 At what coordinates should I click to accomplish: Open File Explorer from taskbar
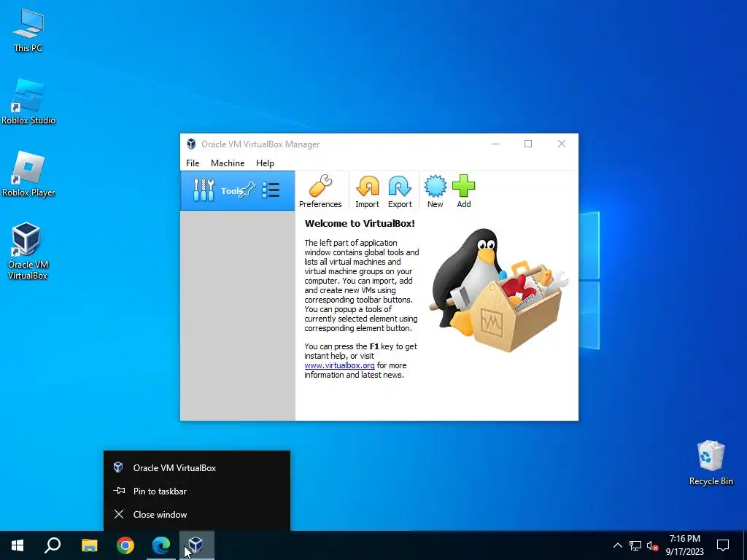[x=89, y=545]
